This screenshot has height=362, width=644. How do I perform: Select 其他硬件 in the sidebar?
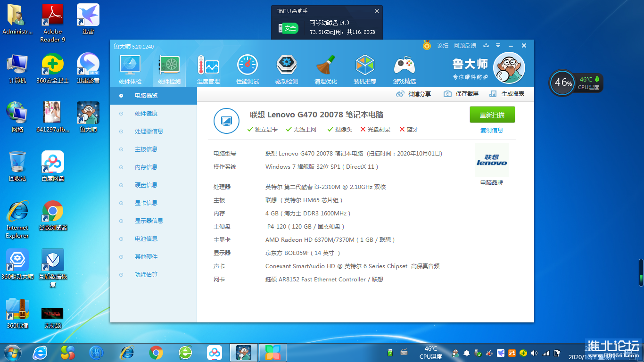tap(153, 257)
